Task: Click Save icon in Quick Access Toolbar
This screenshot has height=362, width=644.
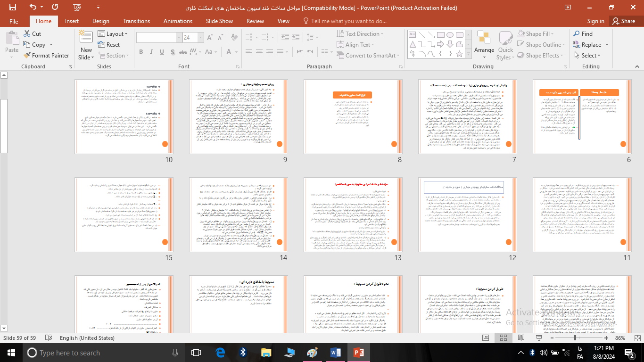Action: click(x=12, y=7)
